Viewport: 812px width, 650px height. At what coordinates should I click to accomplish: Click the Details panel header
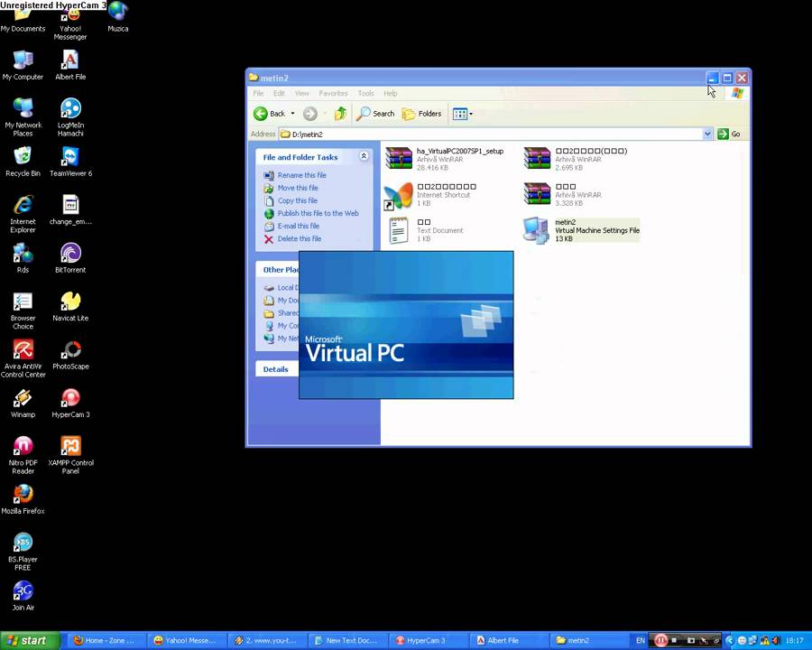(277, 369)
